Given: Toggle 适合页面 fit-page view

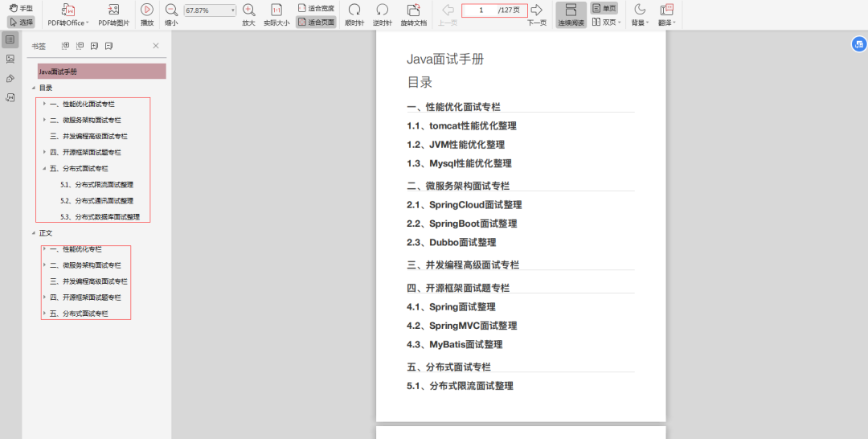Looking at the screenshot, I should [x=316, y=23].
